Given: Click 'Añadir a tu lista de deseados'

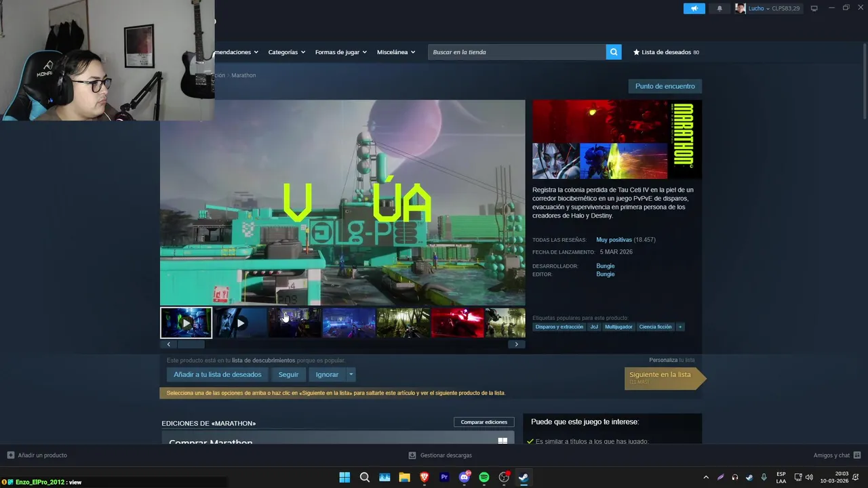Looking at the screenshot, I should 217,374.
